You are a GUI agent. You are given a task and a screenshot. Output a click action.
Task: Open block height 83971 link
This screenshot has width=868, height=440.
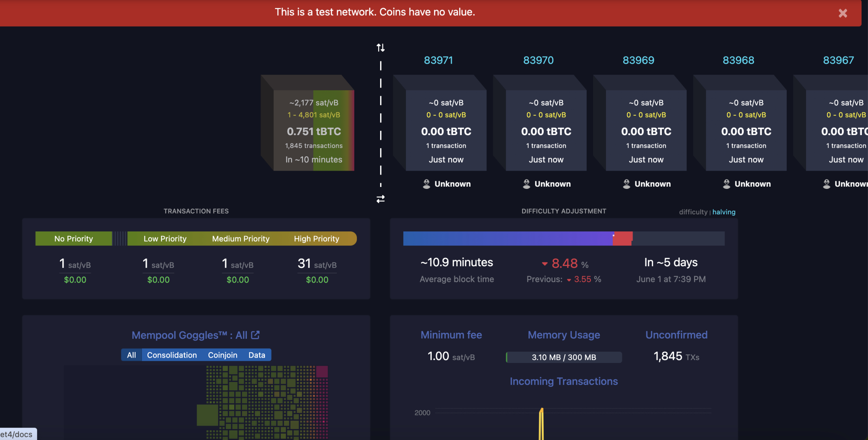pos(438,60)
